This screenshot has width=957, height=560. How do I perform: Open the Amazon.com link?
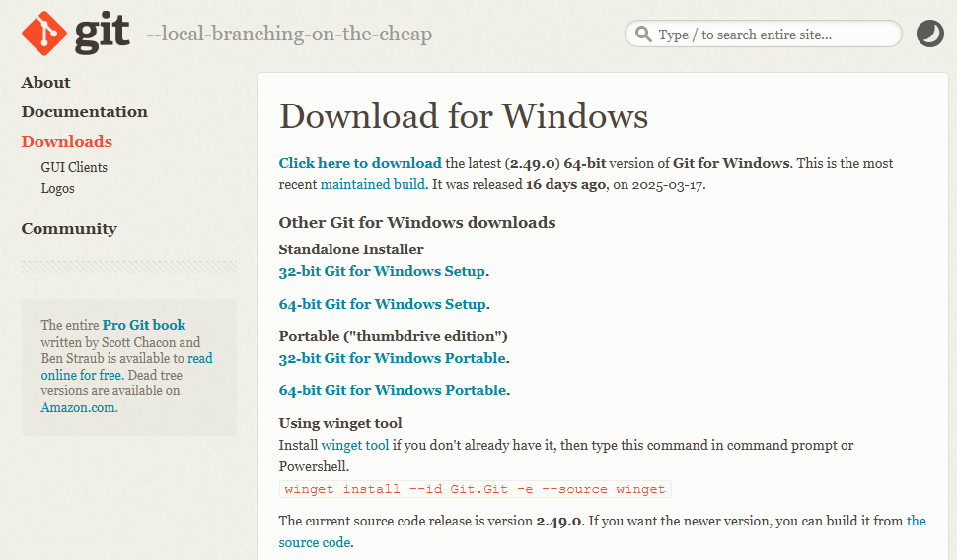click(78, 407)
